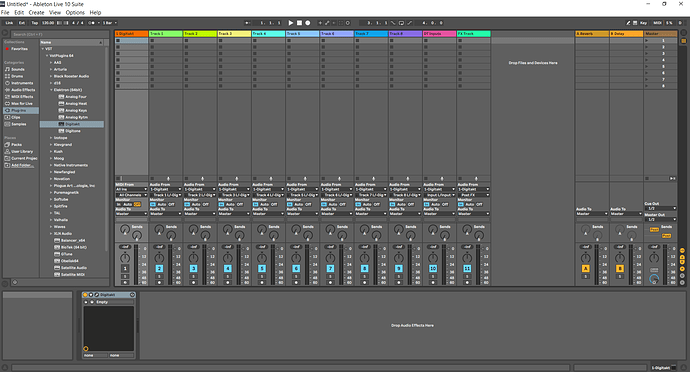
Task: Toggle the track 11 activator button
Action: (x=467, y=269)
